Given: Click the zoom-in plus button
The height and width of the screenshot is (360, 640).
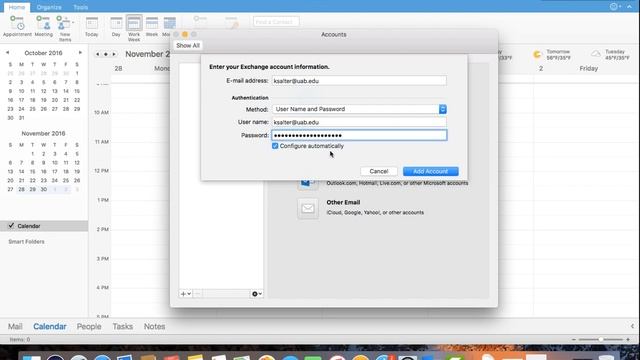Looking at the screenshot, I should tap(628, 339).
